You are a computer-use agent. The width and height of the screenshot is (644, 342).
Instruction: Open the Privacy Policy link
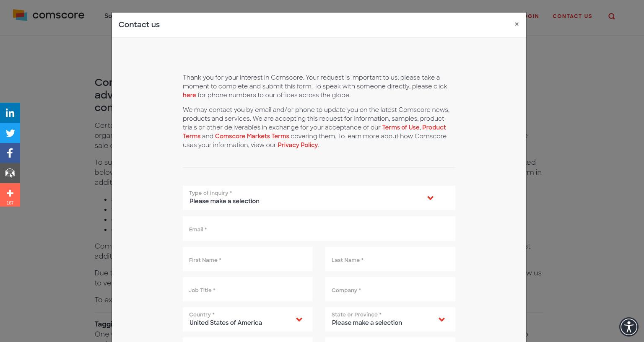tap(298, 145)
